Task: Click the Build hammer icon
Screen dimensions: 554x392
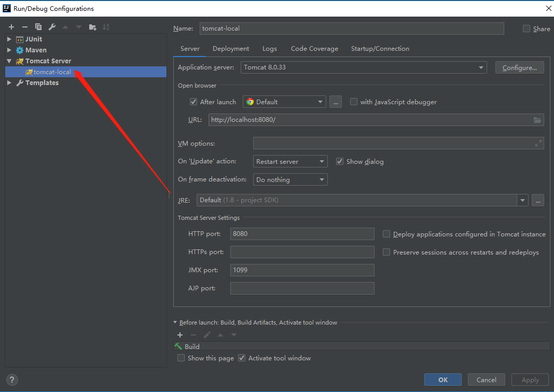Action: click(x=178, y=346)
